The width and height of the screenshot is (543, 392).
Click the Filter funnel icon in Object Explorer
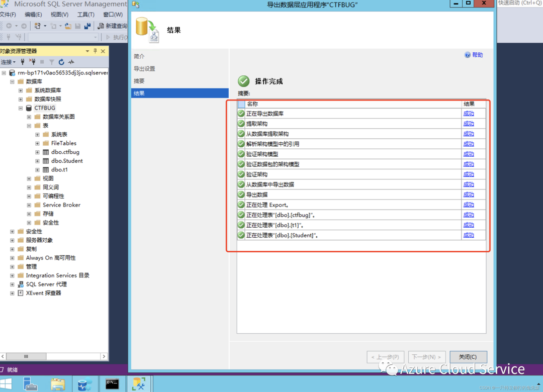[52, 62]
